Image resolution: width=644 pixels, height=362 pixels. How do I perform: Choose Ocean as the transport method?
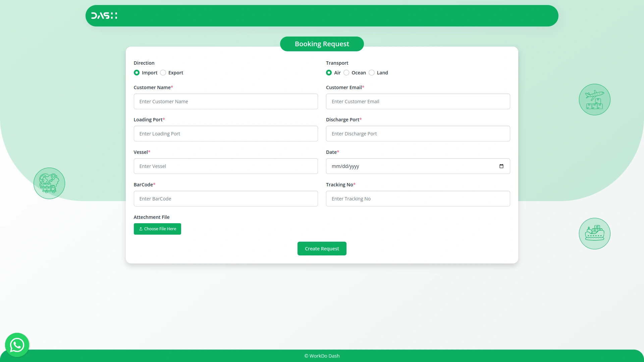(346, 72)
